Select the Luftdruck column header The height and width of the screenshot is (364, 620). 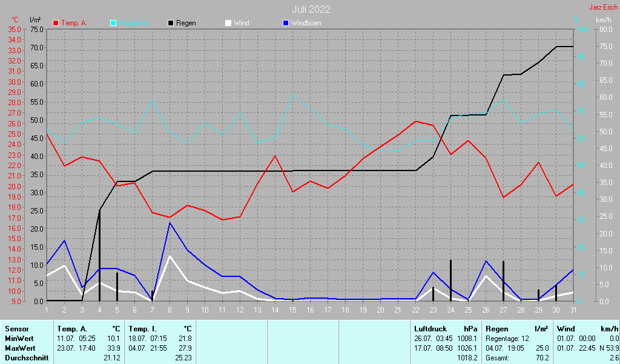pyautogui.click(x=430, y=328)
